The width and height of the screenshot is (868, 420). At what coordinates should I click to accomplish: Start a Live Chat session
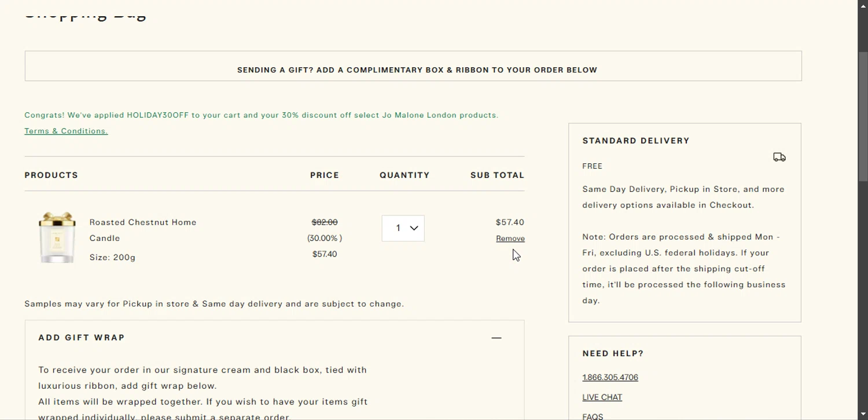[x=602, y=397]
